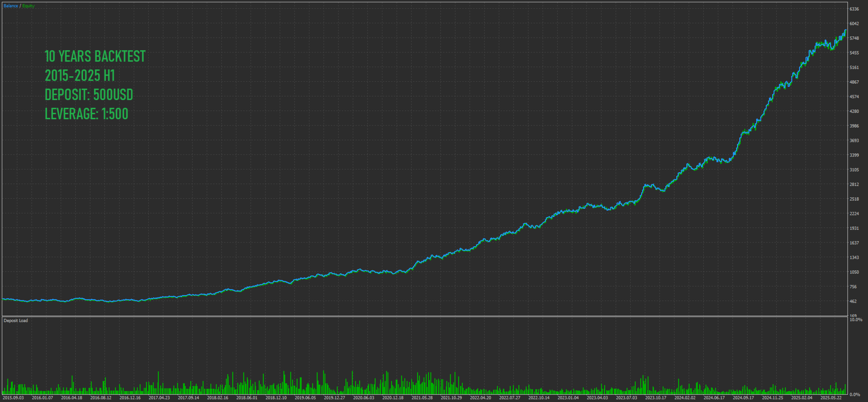Select the 3693 axis value
868x402 pixels.
pyautogui.click(x=854, y=141)
